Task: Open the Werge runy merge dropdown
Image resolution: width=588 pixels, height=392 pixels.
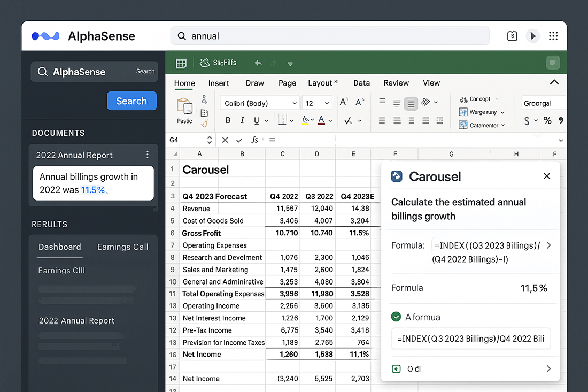Action: tap(482, 112)
